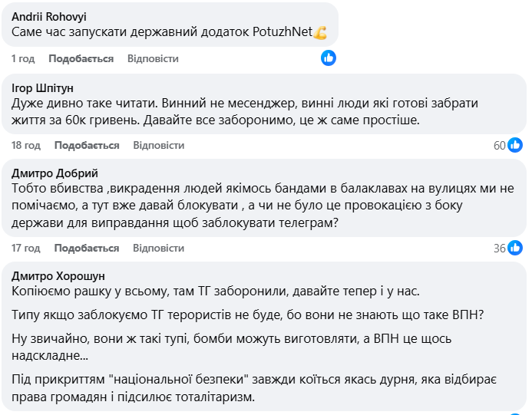Reply to Дмитро Добрий's comment
The height and width of the screenshot is (415, 532).
point(159,248)
